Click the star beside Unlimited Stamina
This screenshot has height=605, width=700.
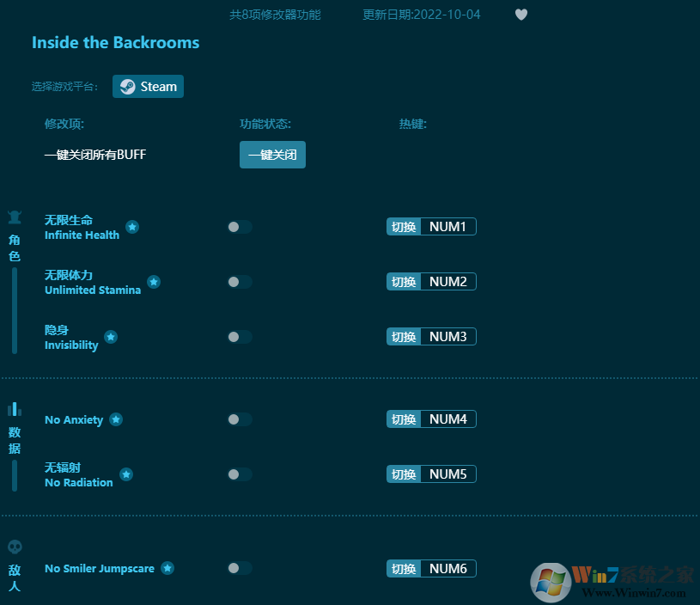pos(154,281)
